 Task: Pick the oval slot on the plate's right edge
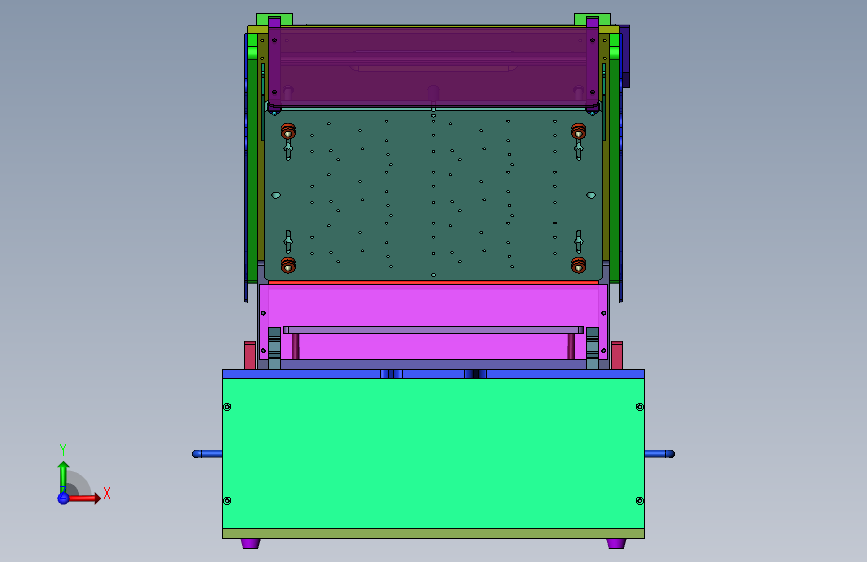(x=591, y=195)
